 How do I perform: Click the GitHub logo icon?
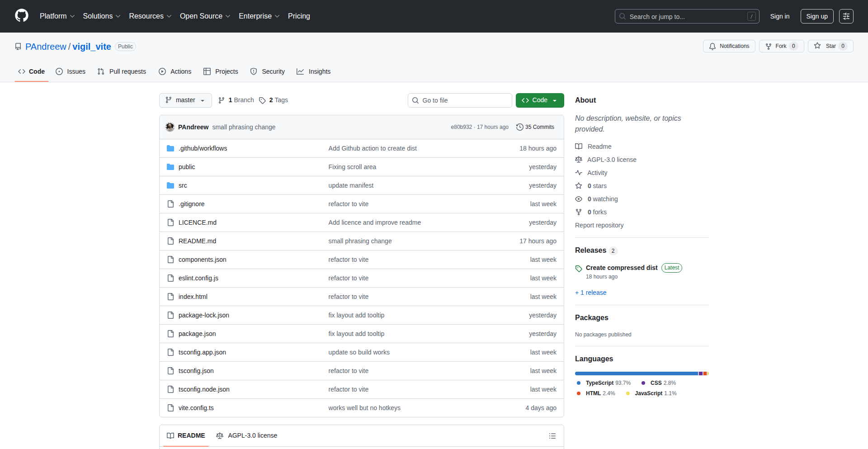pyautogui.click(x=22, y=16)
